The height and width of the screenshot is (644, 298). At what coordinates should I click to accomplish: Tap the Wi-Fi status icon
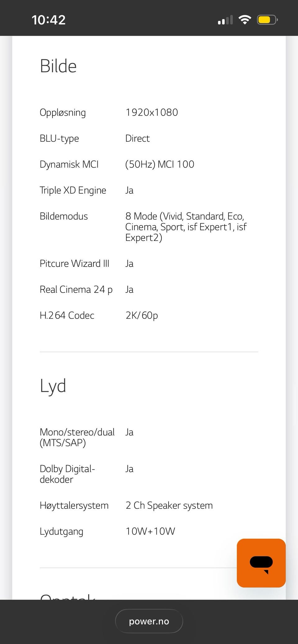point(245,20)
